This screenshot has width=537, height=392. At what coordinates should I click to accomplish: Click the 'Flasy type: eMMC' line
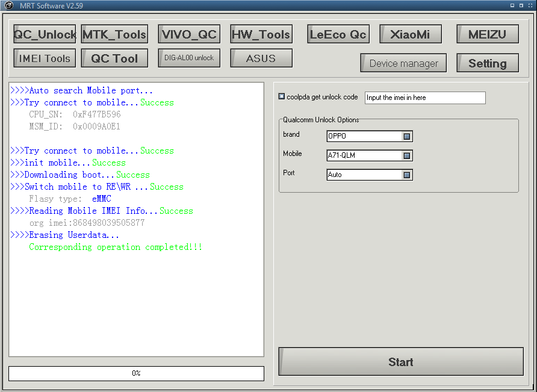tap(70, 199)
